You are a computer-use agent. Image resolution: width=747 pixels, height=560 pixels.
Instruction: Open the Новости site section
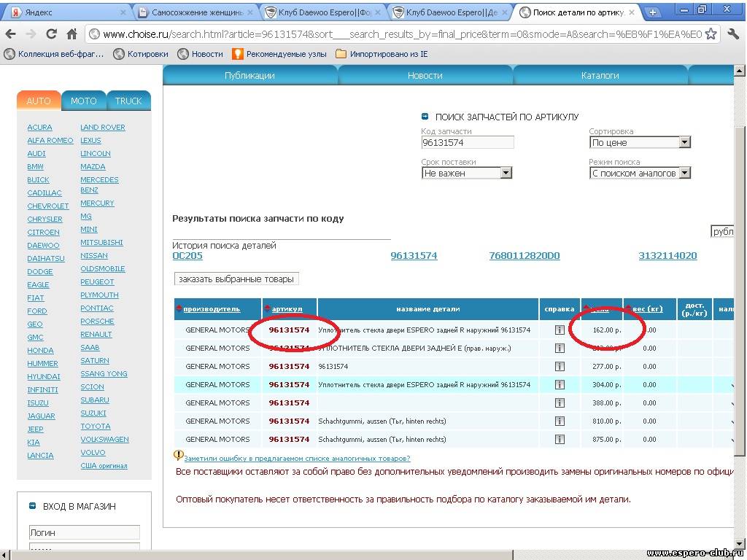click(x=425, y=75)
